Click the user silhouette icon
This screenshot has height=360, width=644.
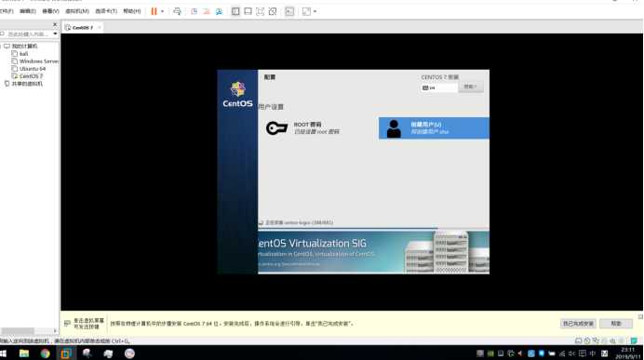[394, 128]
